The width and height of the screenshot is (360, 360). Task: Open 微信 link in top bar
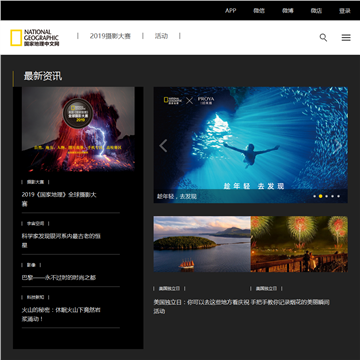[259, 10]
